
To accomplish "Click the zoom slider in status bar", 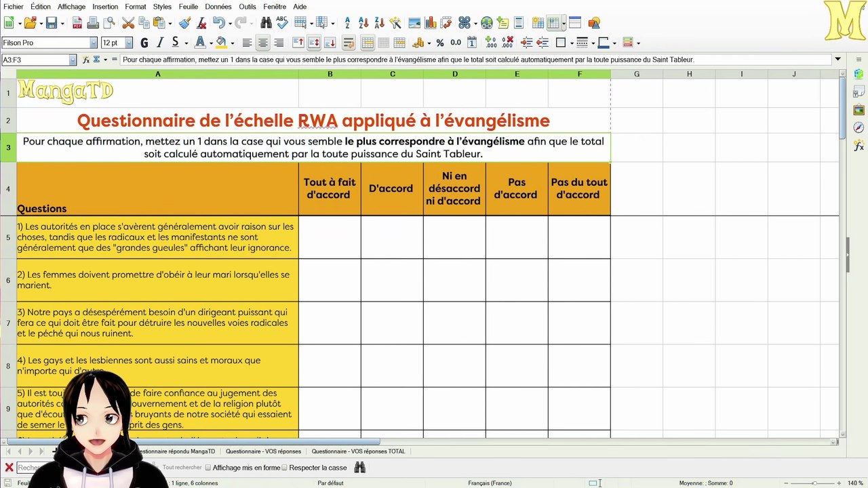I will click(812, 483).
